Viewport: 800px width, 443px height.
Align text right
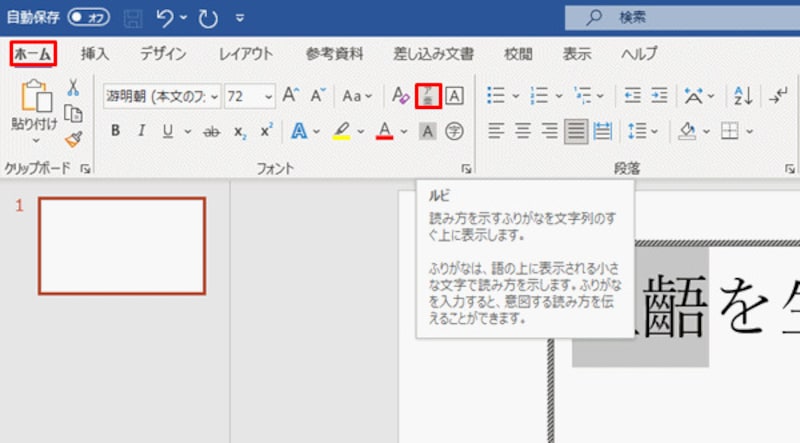[x=549, y=131]
